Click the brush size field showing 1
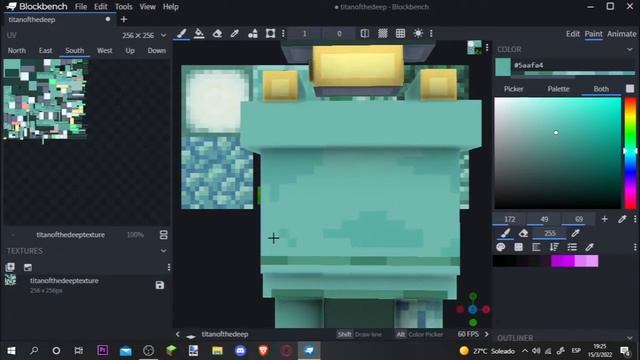This screenshot has height=360, width=640. (304, 34)
